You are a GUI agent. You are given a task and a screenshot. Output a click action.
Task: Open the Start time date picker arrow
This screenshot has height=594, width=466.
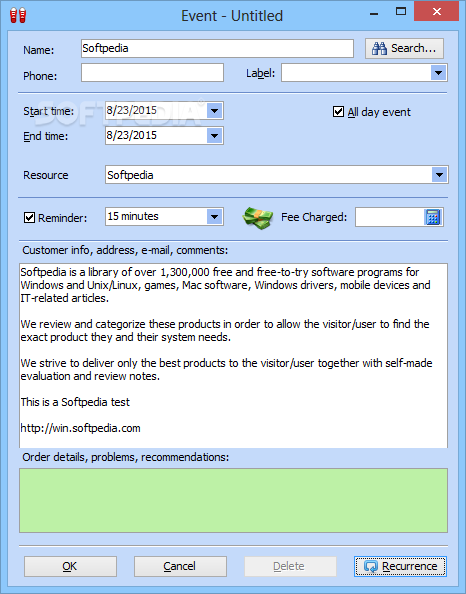[214, 111]
